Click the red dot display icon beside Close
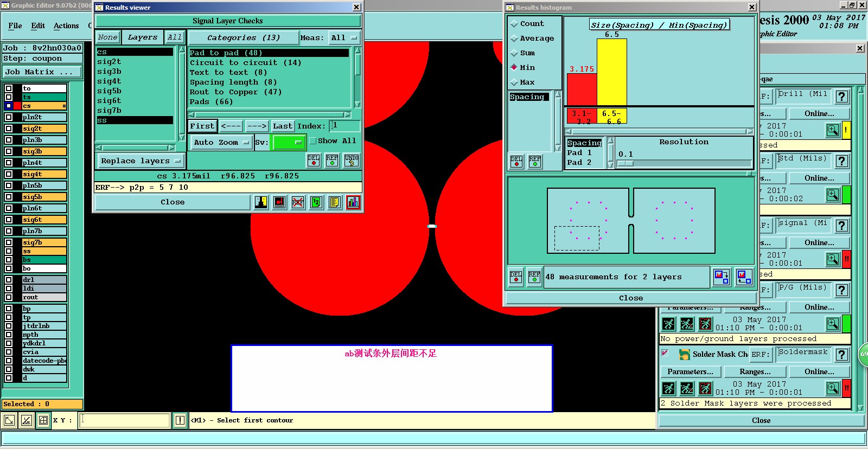Screen dimensions: 868x449 pos(279,202)
